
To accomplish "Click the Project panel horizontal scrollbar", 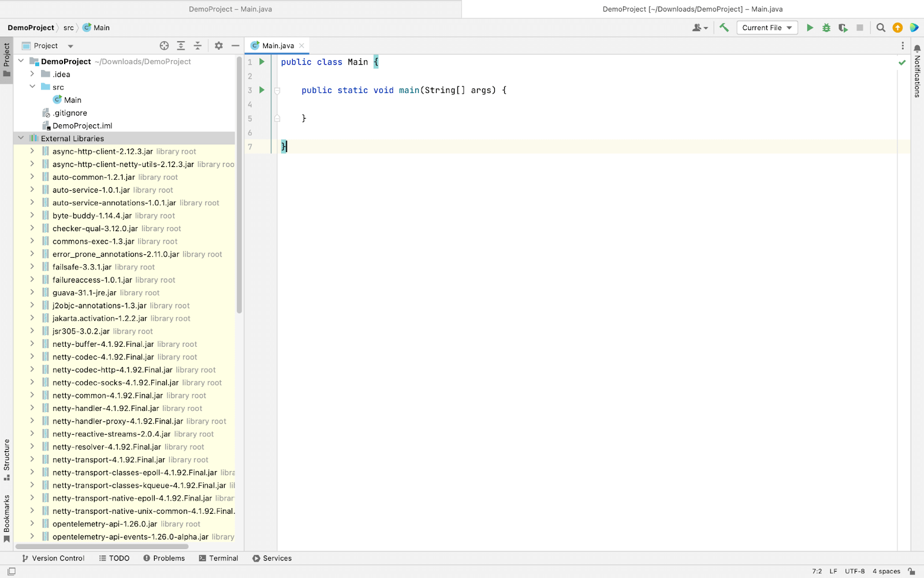I will coord(102,546).
